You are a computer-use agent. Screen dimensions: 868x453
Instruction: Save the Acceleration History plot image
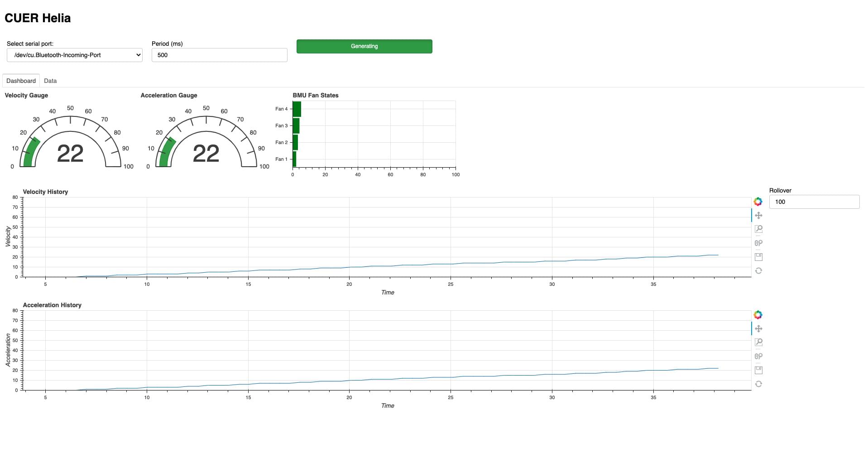coord(758,370)
